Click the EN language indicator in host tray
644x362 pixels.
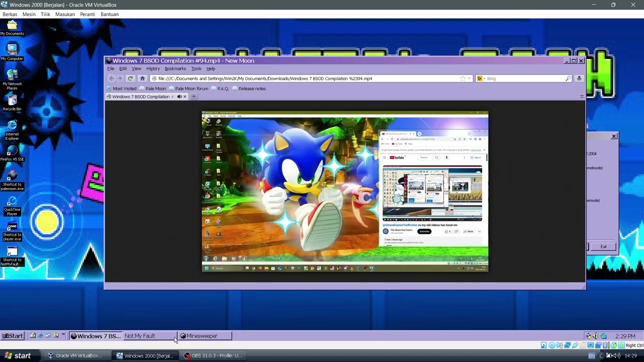592,356
